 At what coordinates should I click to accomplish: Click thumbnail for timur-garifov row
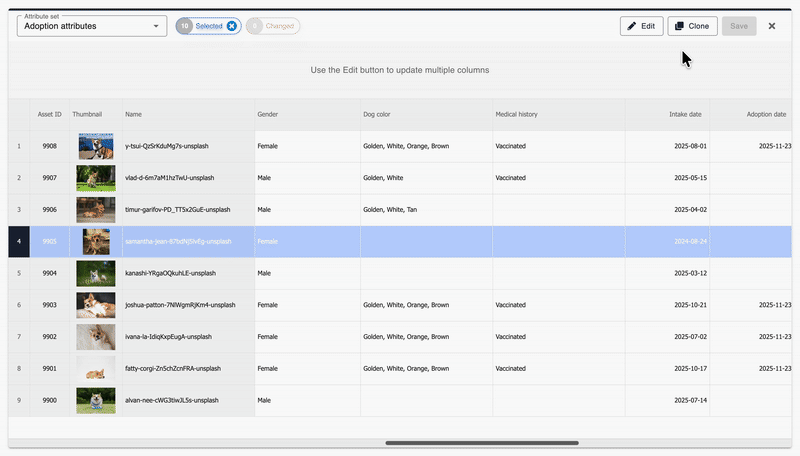95,210
